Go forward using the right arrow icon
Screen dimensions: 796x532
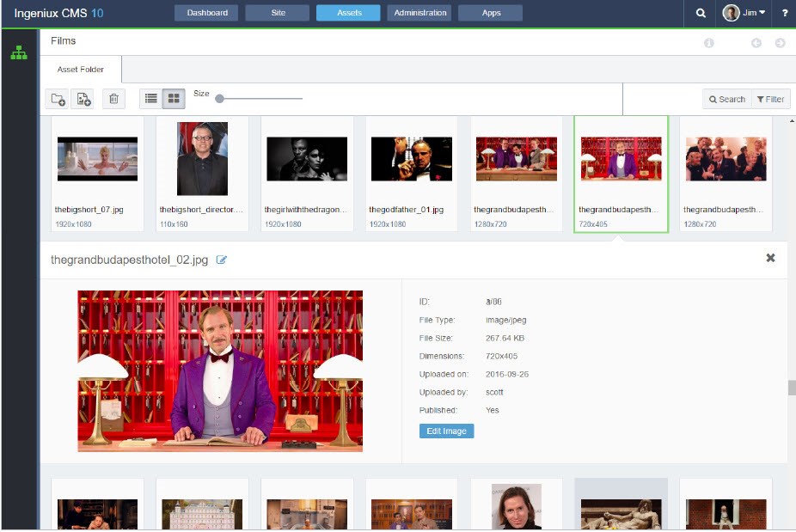point(781,43)
